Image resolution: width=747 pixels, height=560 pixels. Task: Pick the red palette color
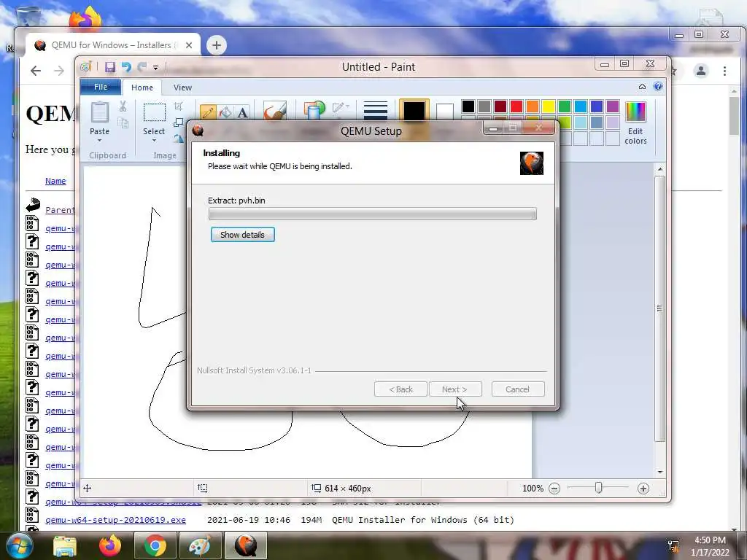[516, 106]
